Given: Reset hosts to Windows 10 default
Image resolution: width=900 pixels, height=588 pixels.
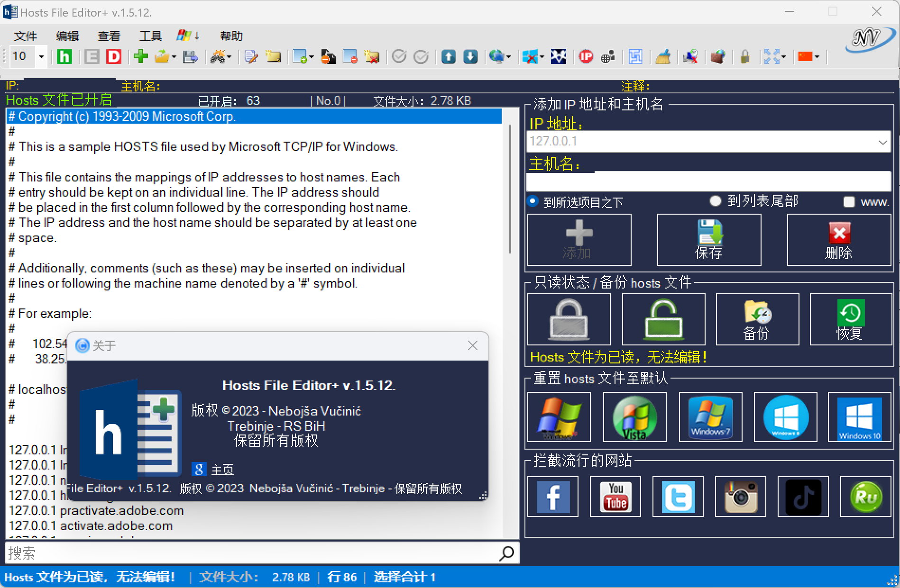Looking at the screenshot, I should pyautogui.click(x=860, y=417).
